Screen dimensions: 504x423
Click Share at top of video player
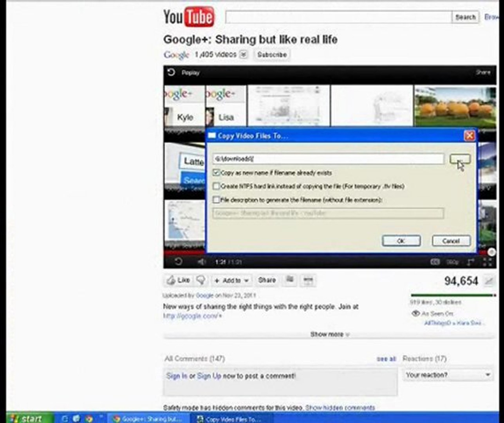(x=483, y=72)
